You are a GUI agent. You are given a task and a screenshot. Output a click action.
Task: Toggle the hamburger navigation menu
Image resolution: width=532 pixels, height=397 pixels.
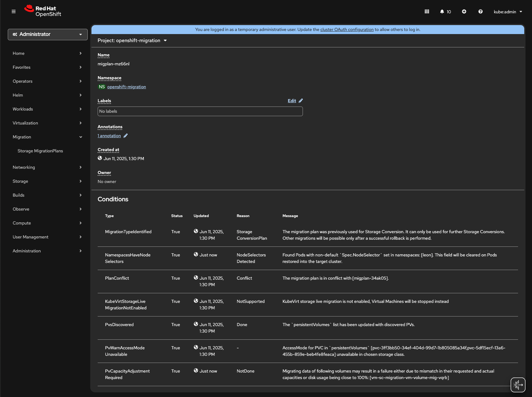pos(14,11)
